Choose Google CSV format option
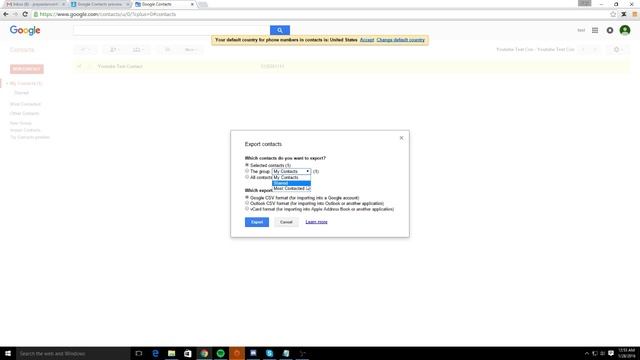This screenshot has height=360, width=640. click(247, 198)
